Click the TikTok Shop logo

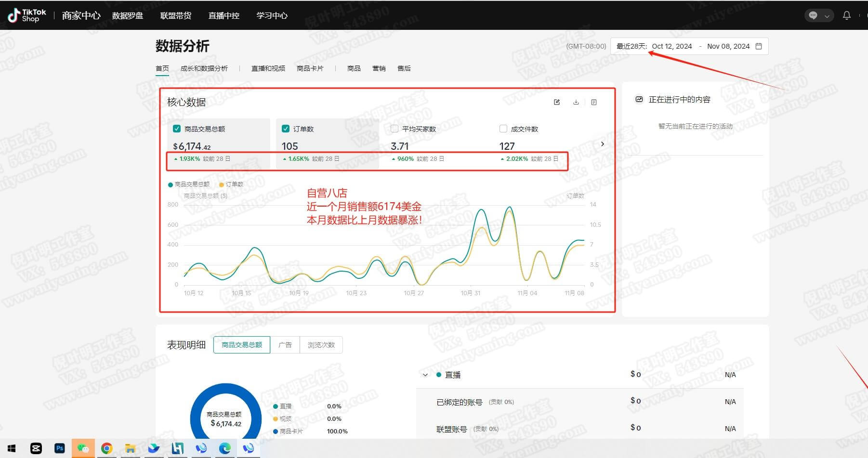(x=27, y=15)
